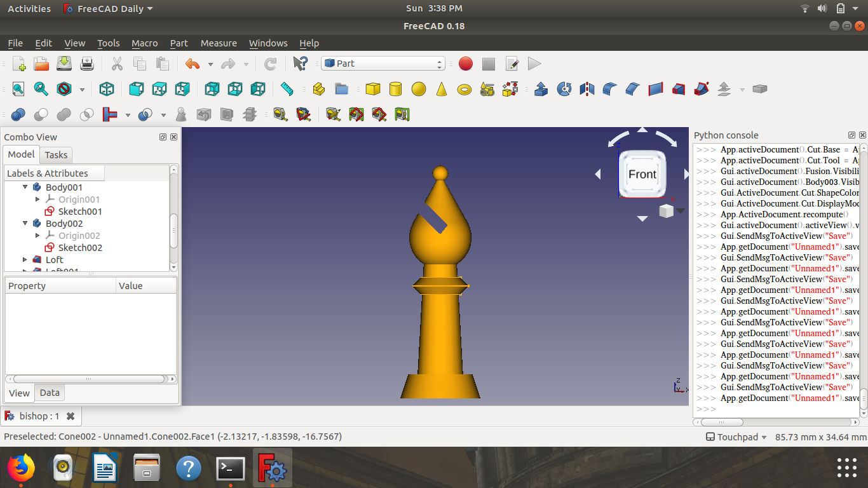The image size is (868, 488).
Task: Select the Fillet tool
Action: [610, 89]
